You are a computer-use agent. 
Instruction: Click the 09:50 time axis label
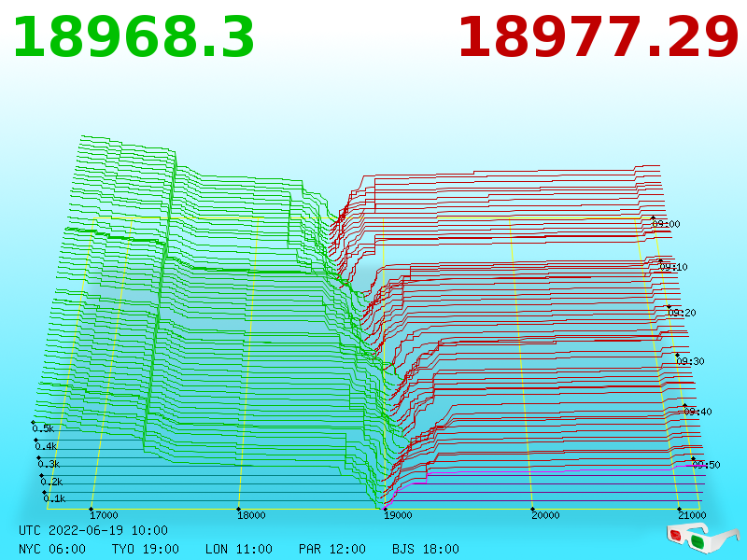point(706,465)
